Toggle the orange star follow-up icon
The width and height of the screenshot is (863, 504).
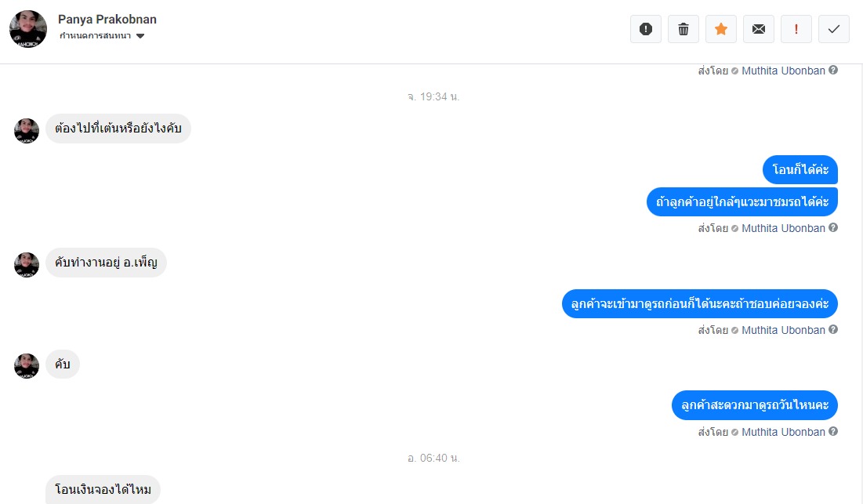click(x=721, y=29)
